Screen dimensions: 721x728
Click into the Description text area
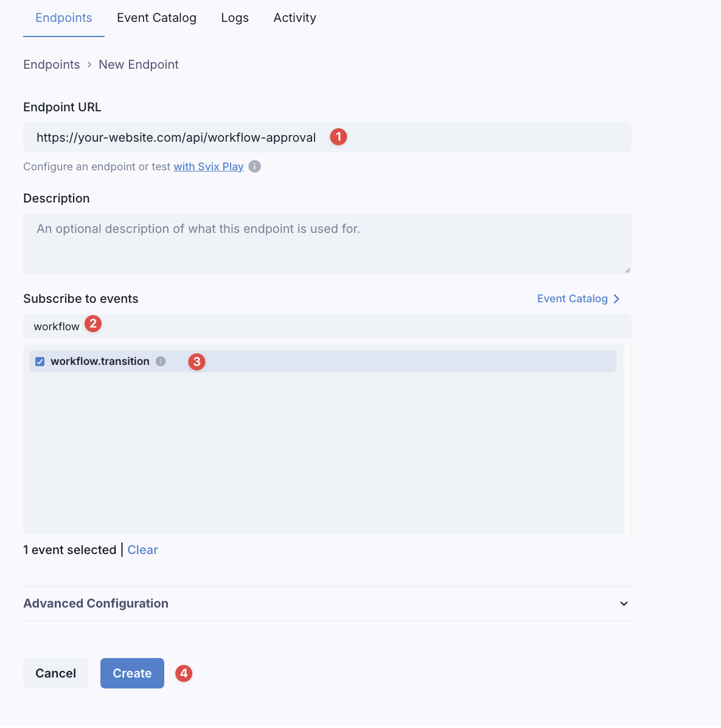click(327, 243)
